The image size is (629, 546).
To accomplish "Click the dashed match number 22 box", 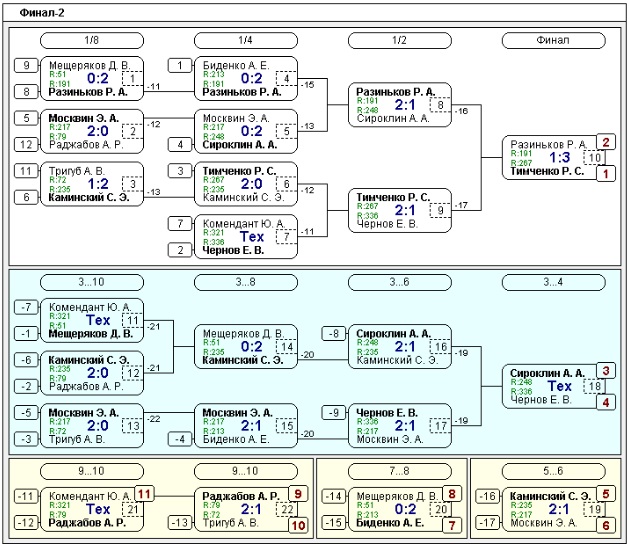I will point(286,509).
